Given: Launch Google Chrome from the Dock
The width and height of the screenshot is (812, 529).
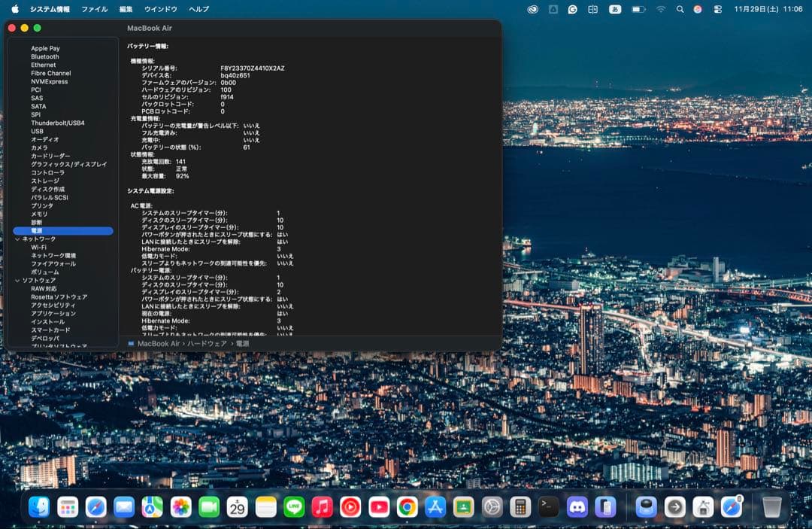Looking at the screenshot, I should point(407,507).
